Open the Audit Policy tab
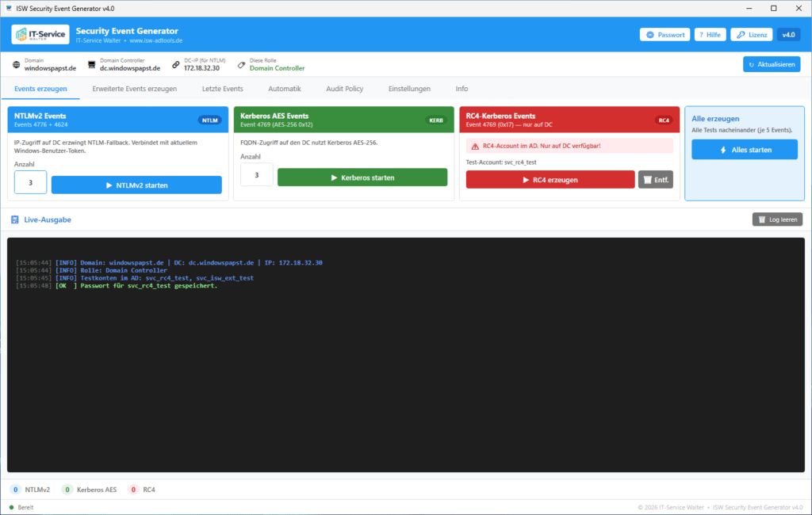 tap(344, 89)
